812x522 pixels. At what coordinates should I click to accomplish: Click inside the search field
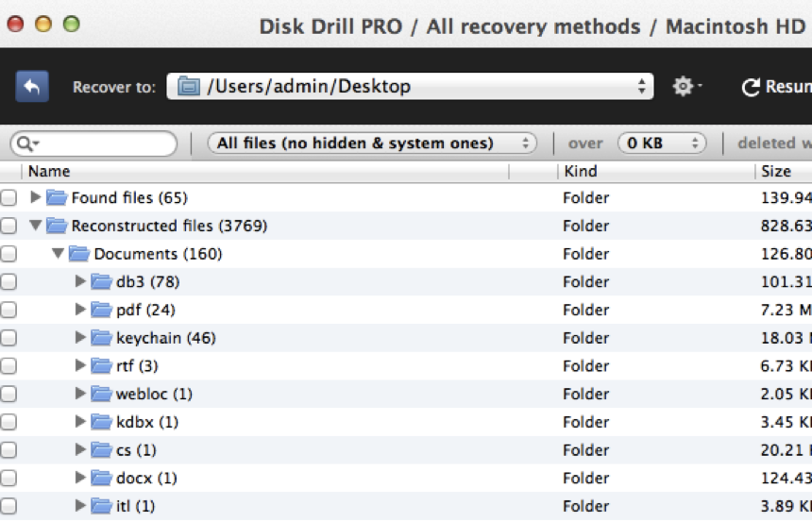[104, 143]
